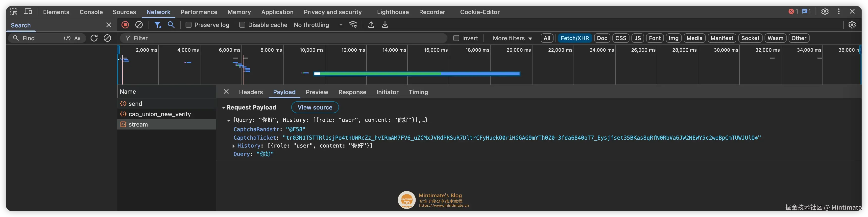Filter requests by Manifest type
Image resolution: width=868 pixels, height=217 pixels.
722,38
